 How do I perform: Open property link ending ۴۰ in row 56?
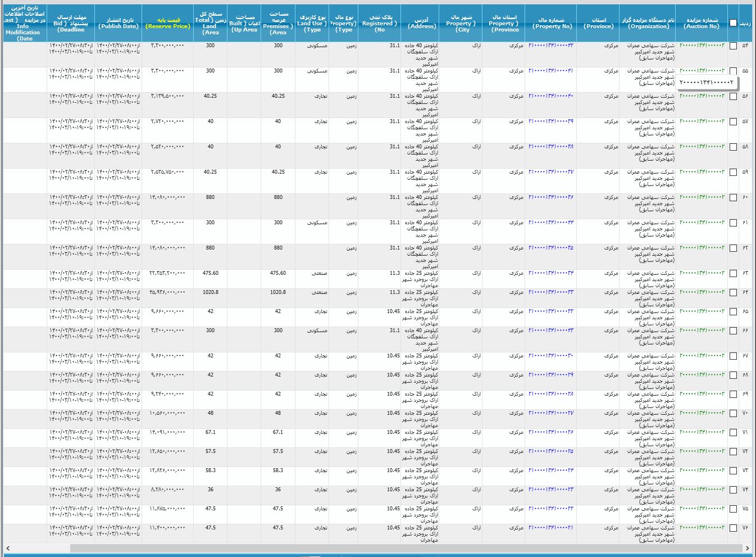tap(551, 96)
